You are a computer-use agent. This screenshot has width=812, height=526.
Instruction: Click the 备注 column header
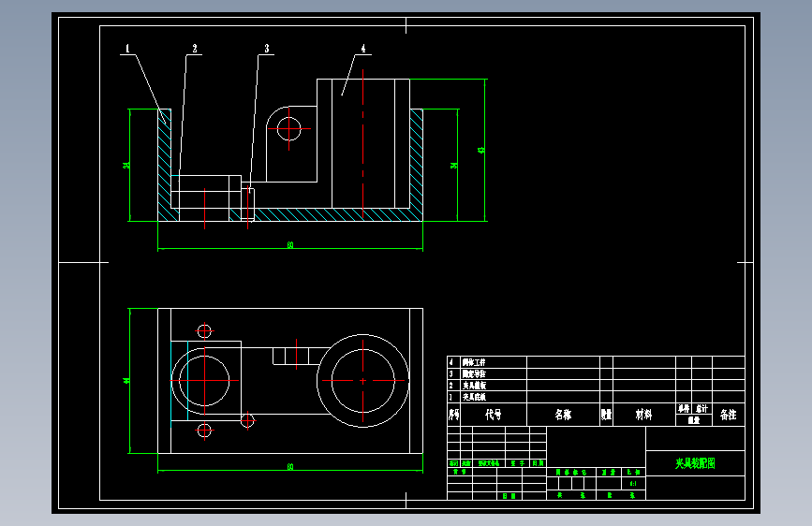click(728, 415)
